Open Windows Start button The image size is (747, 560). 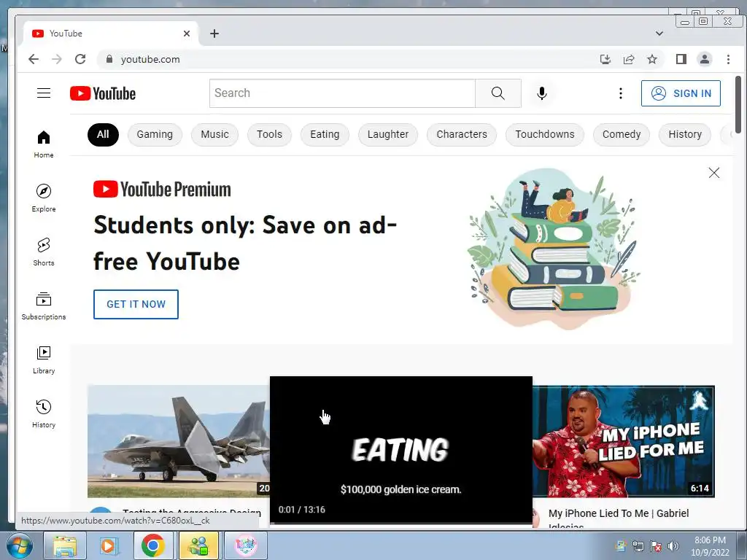20,545
